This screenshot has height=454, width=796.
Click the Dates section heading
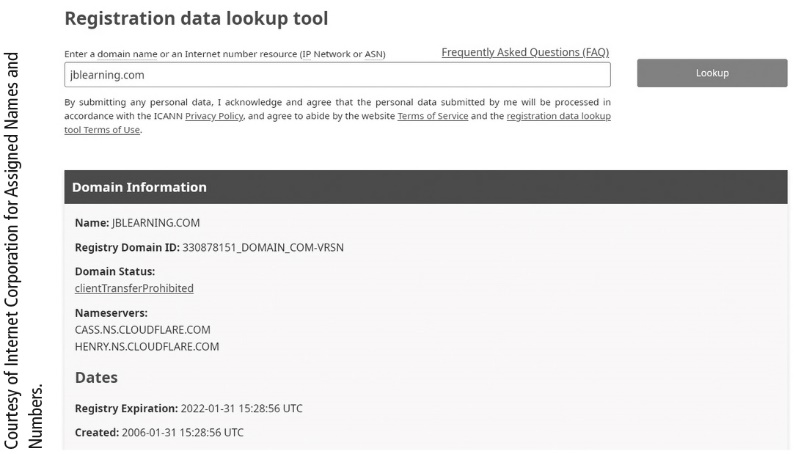96,378
